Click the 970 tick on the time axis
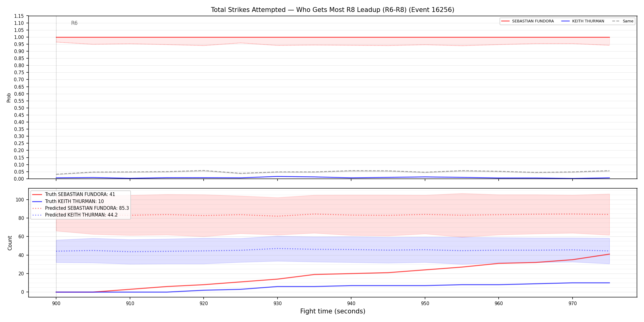Viewport: 644px width, 322px height. coord(572,304)
